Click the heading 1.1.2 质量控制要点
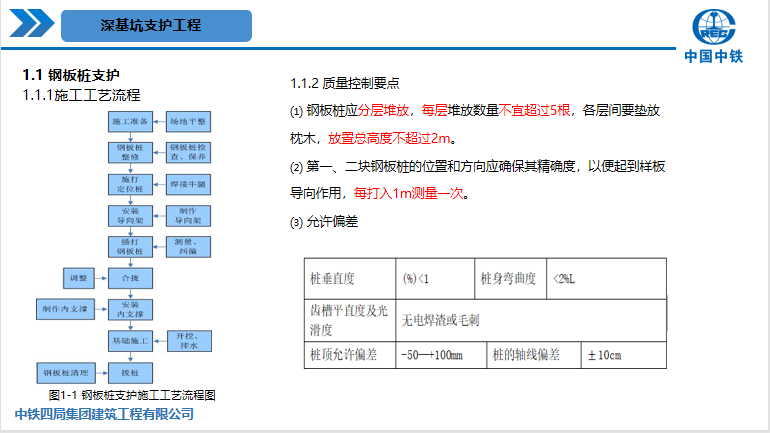 pyautogui.click(x=345, y=83)
